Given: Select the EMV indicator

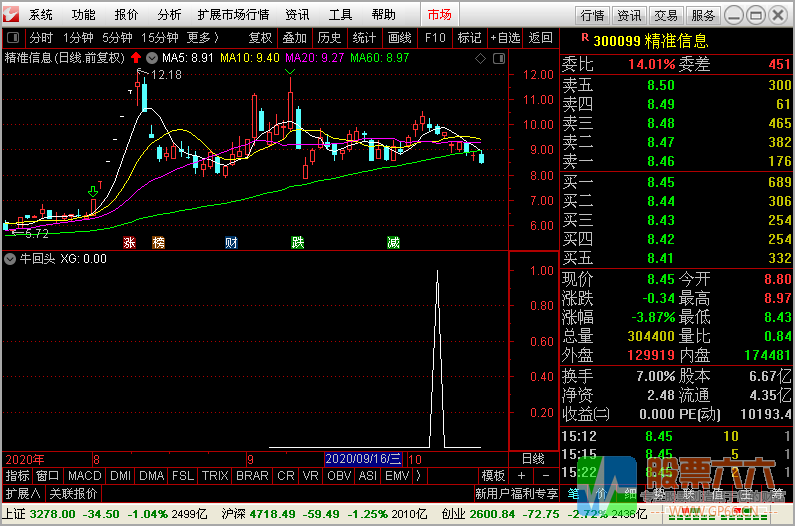Looking at the screenshot, I should coord(397,476).
